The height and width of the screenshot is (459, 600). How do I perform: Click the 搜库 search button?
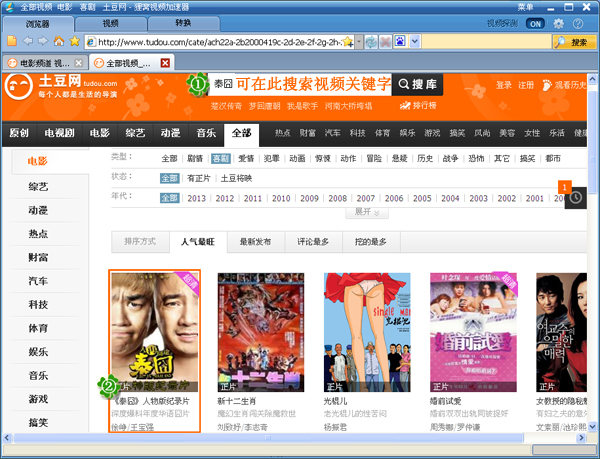point(417,84)
